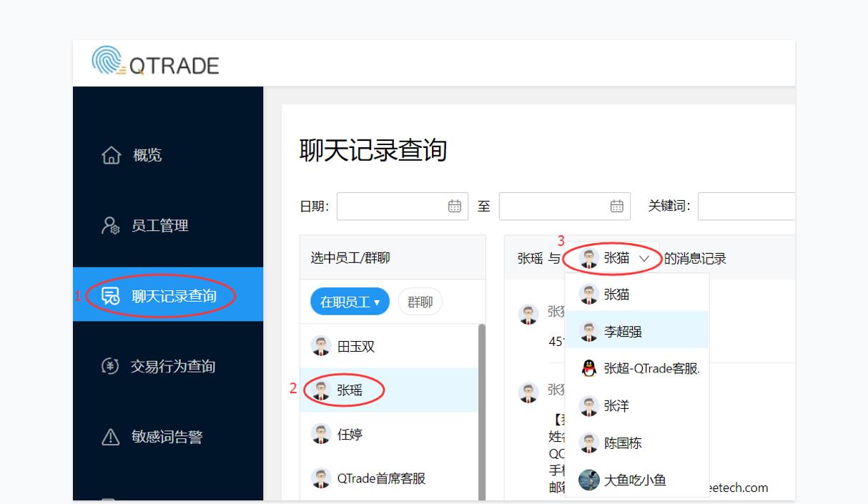Open 敏感词告警 in the sidebar
This screenshot has height=504, width=868.
168,437
